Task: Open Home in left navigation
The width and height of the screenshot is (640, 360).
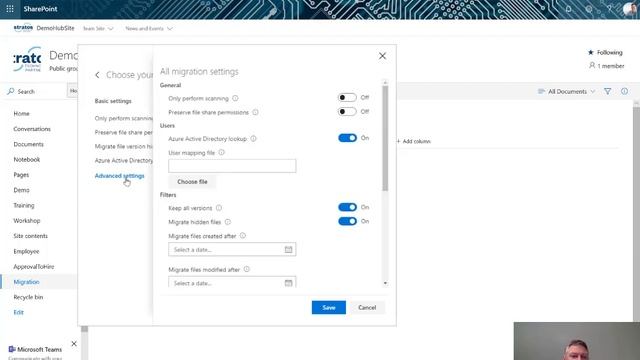Action: [21, 113]
